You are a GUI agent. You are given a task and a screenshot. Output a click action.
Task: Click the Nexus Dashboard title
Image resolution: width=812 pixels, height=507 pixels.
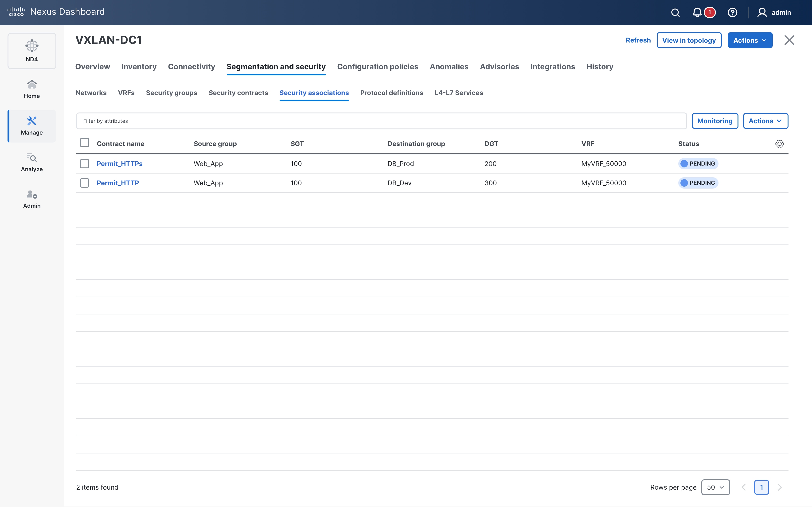pos(67,12)
